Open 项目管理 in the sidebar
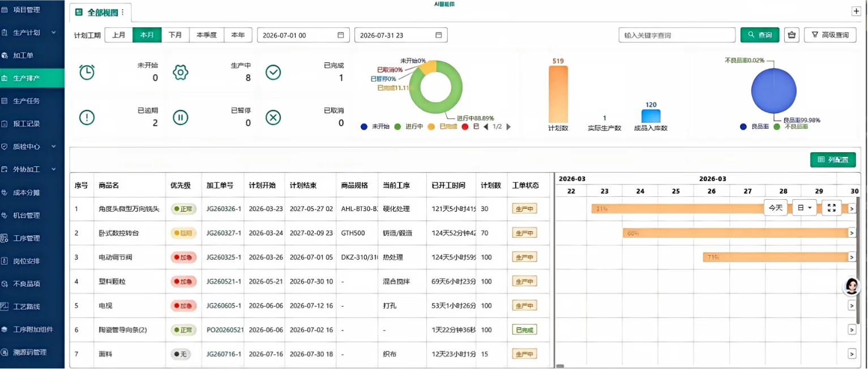Viewport: 868px width, 369px height. 32,10
